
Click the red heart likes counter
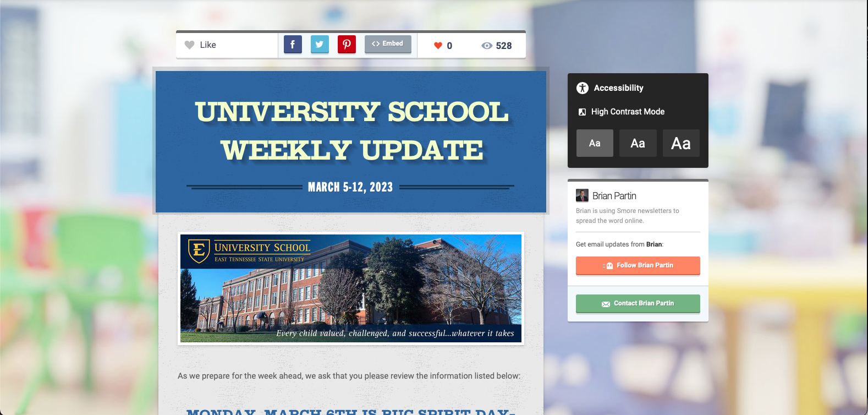[438, 46]
